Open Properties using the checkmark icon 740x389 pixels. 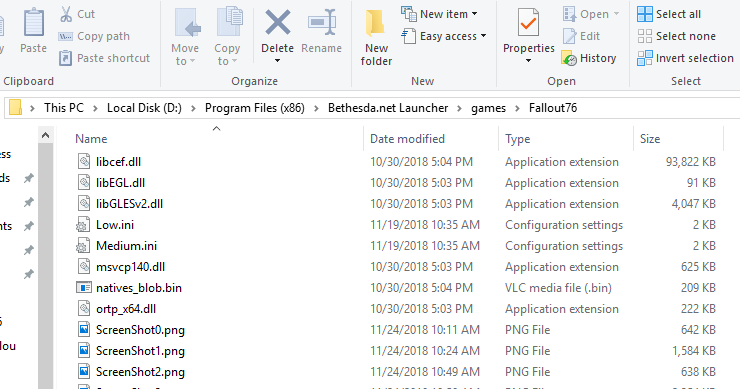point(528,23)
